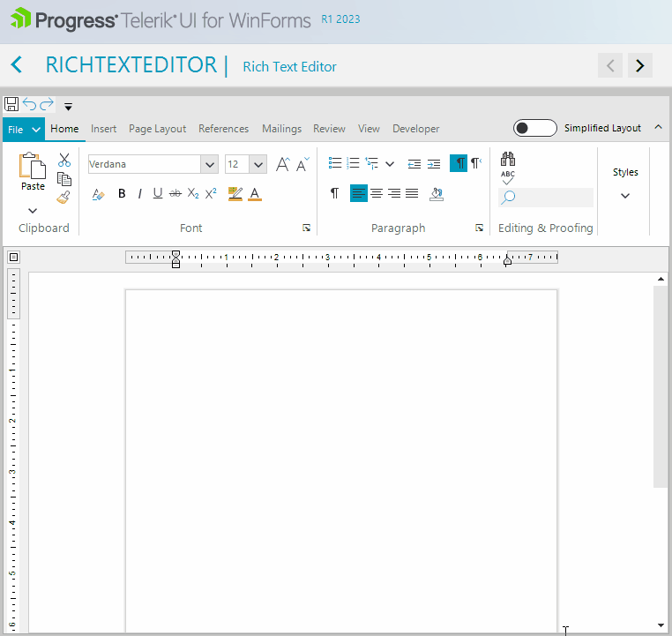Viewport: 672px width, 636px height.
Task: Redo the last action
Action: (47, 104)
